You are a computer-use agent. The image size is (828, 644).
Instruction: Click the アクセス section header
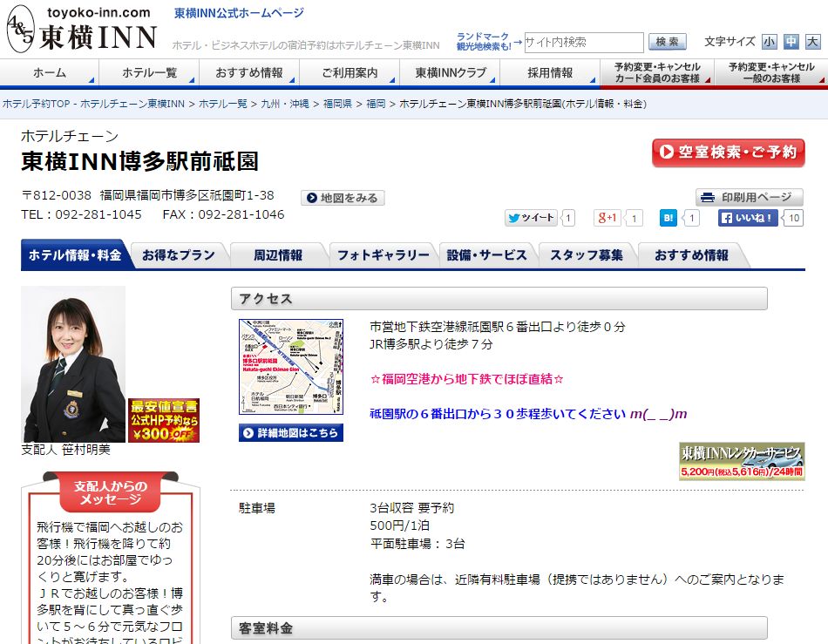point(499,299)
